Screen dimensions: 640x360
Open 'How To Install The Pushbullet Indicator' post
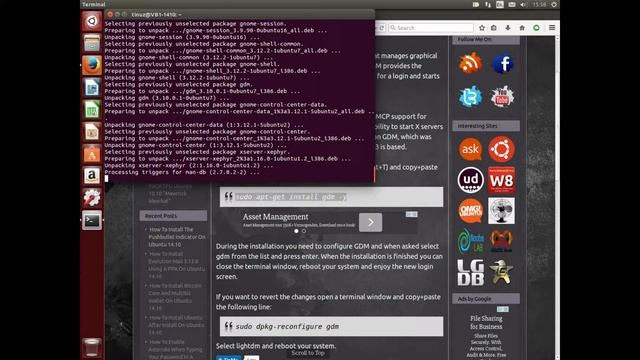pos(177,237)
